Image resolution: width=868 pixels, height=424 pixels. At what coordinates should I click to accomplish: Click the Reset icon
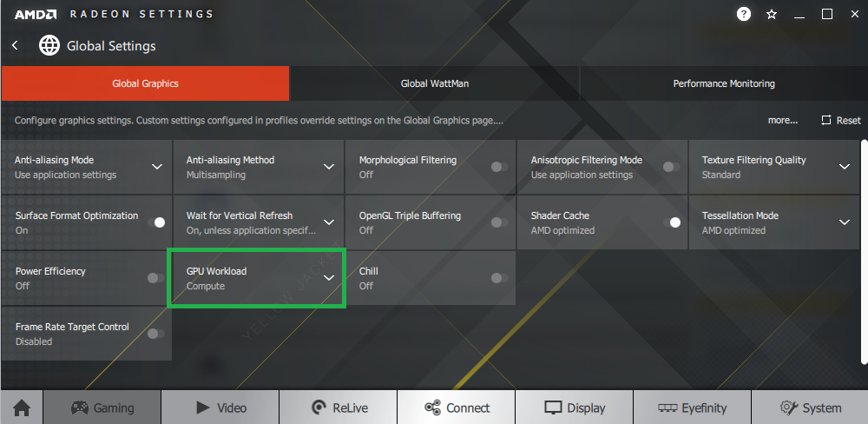[826, 120]
